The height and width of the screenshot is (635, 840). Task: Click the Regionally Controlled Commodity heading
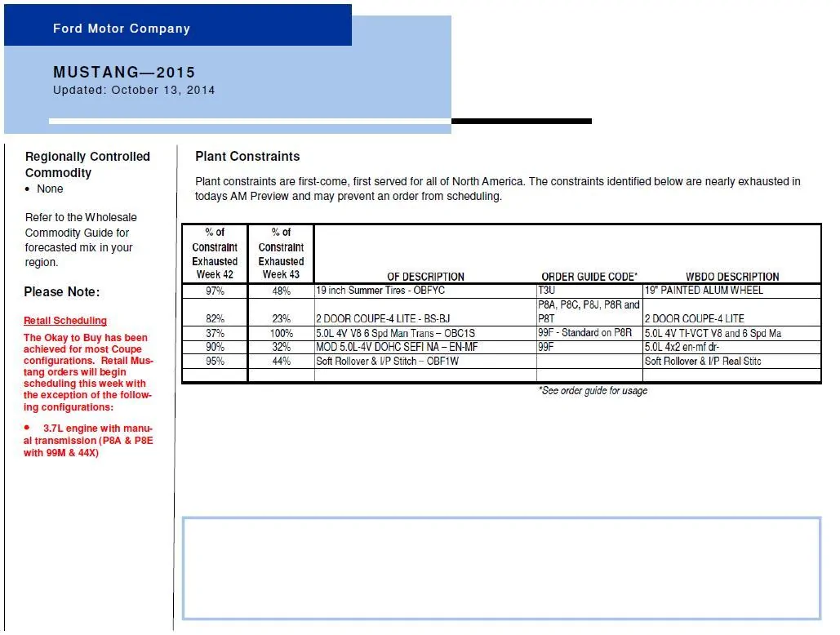pos(87,164)
